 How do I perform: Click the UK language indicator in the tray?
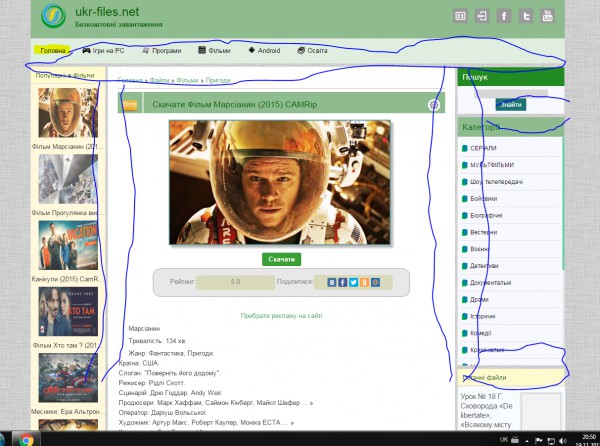coord(504,439)
